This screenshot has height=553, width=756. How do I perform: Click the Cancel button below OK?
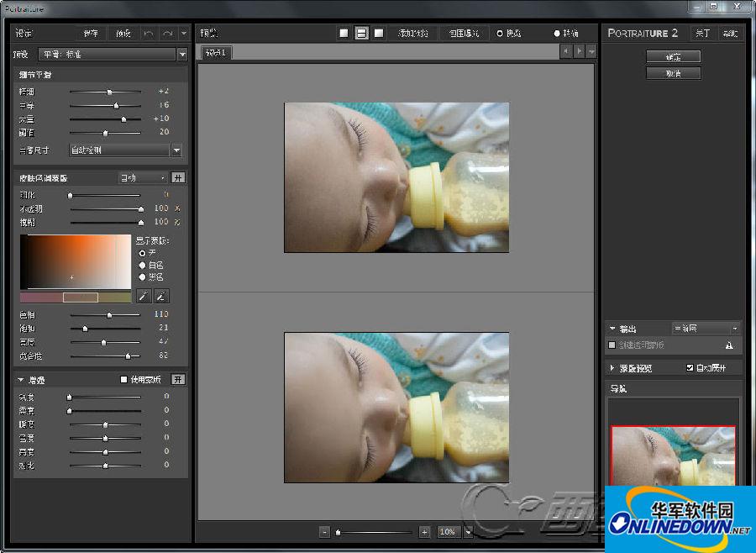pos(673,73)
